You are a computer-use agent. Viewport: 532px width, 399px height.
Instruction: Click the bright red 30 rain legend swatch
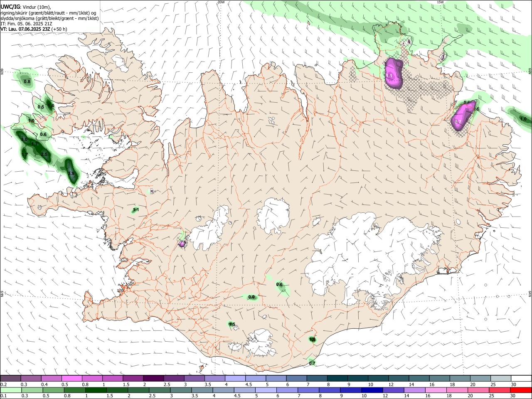tap(521, 390)
